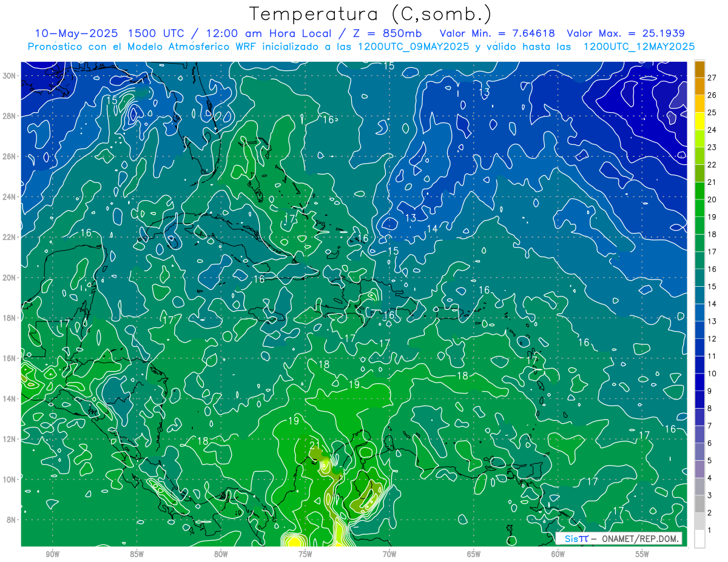This screenshot has height=562, width=728.
Task: Click the color scale label "2"
Action: tap(710, 513)
